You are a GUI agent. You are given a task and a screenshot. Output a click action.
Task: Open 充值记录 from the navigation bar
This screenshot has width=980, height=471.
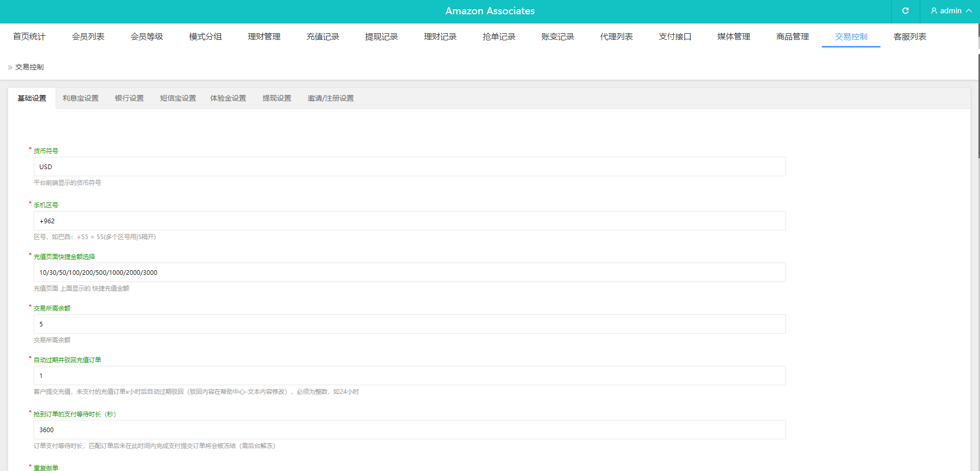tap(323, 37)
